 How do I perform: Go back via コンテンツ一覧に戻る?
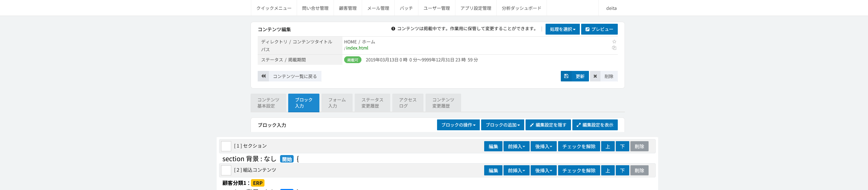click(290, 76)
